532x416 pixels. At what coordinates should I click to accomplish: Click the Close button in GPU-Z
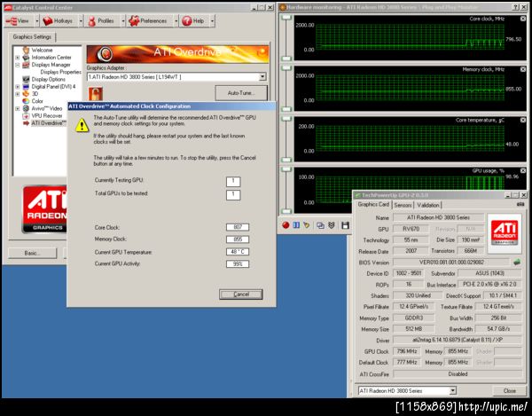(509, 390)
